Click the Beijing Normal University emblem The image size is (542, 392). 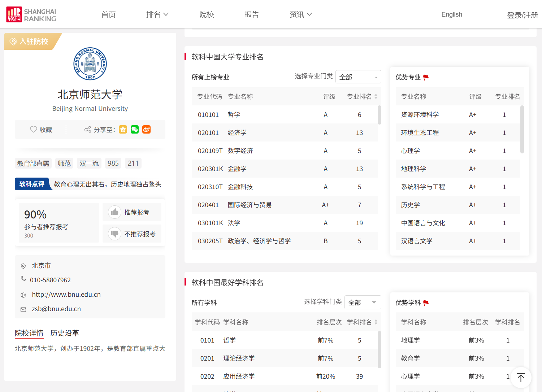(90, 64)
